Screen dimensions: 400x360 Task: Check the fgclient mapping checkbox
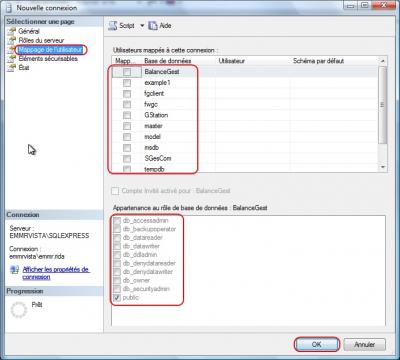127,94
